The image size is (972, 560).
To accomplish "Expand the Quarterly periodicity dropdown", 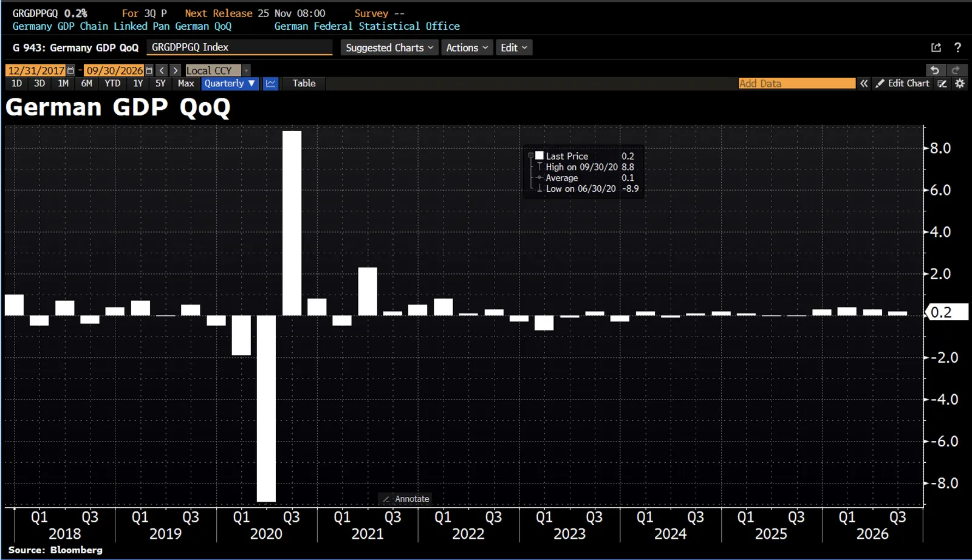I will pyautogui.click(x=230, y=83).
